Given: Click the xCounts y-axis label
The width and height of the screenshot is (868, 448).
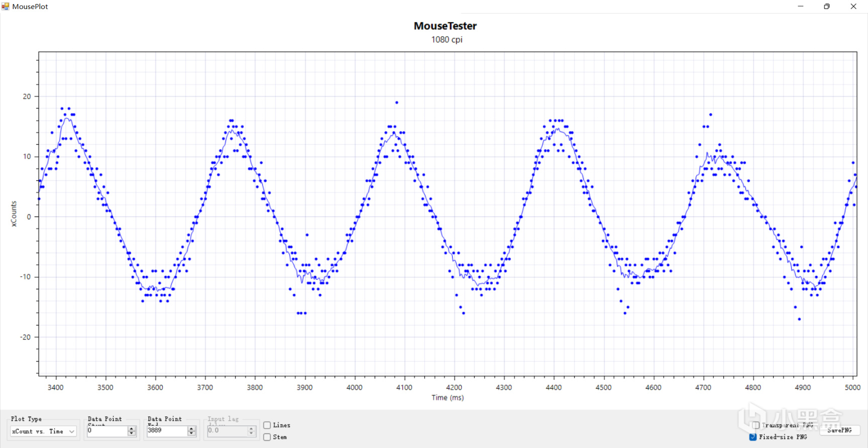Looking at the screenshot, I should 14,214.
